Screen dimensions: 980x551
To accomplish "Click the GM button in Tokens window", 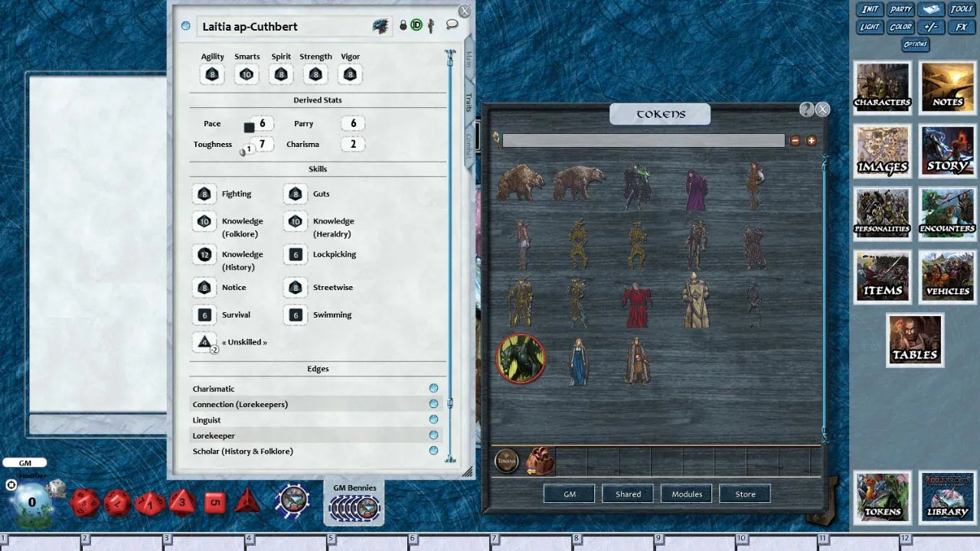I will point(570,494).
